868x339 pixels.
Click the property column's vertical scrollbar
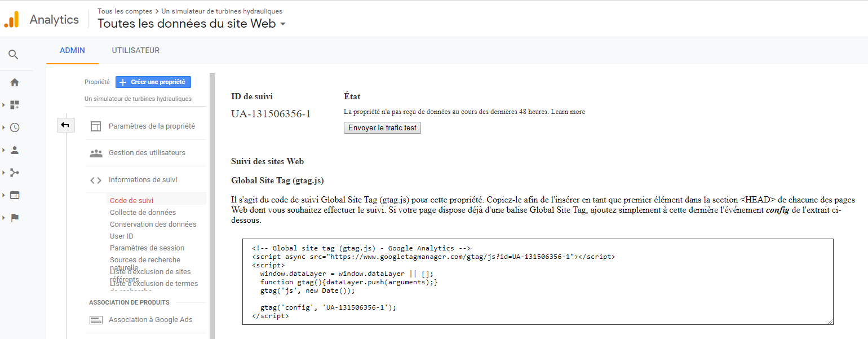212,206
